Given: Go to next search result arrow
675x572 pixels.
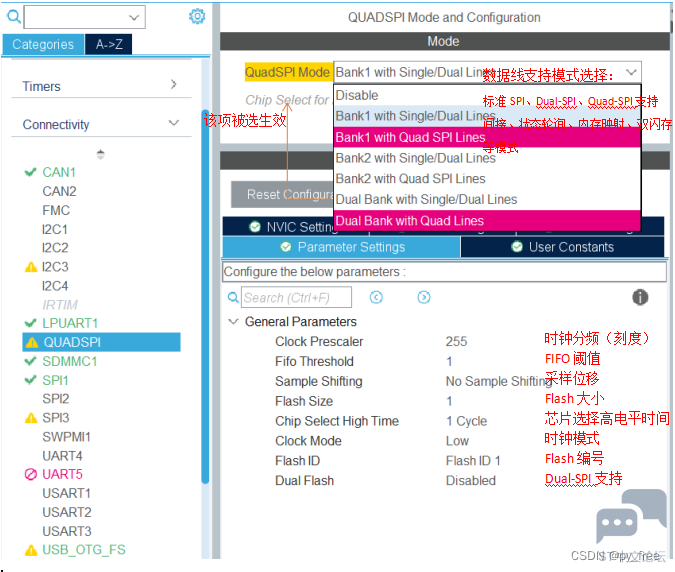Looking at the screenshot, I should click(x=424, y=297).
